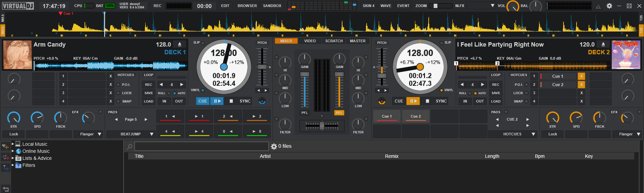The width and height of the screenshot is (644, 193).
Task: Click SYNC on Deck 2
Action: click(441, 101)
